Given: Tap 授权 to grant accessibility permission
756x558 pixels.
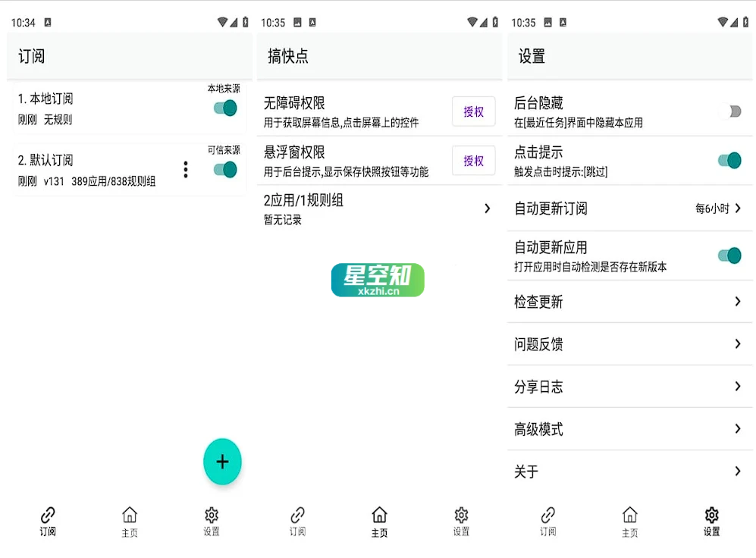Looking at the screenshot, I should coord(472,111).
